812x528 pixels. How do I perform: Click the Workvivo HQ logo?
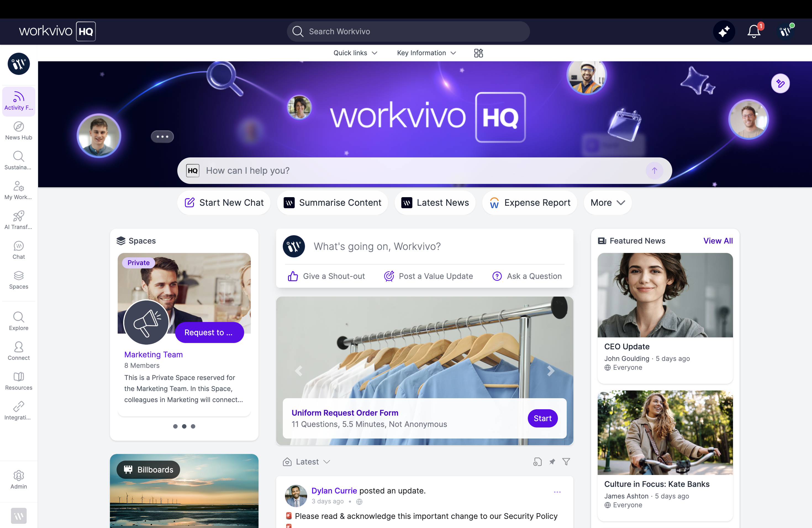[57, 31]
